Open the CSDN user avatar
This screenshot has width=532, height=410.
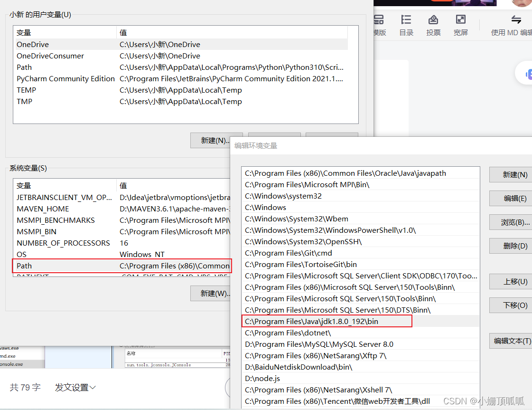tap(522, 4)
